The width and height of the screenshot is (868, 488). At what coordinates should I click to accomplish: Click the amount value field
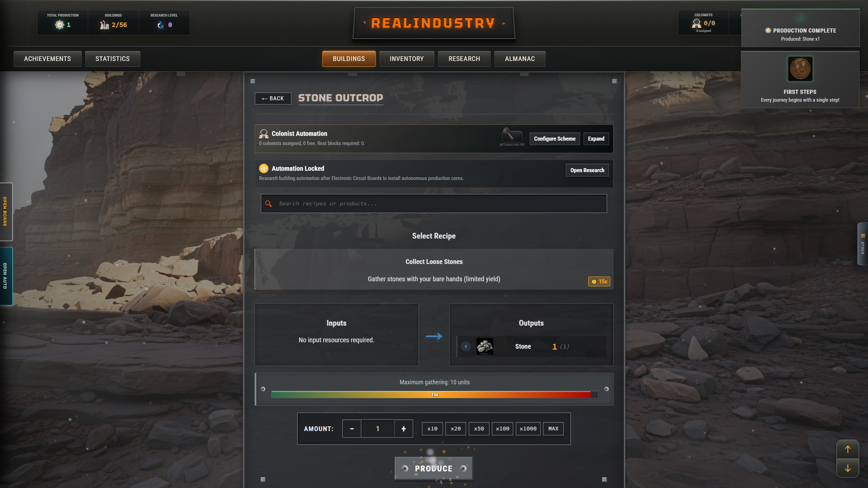(378, 429)
